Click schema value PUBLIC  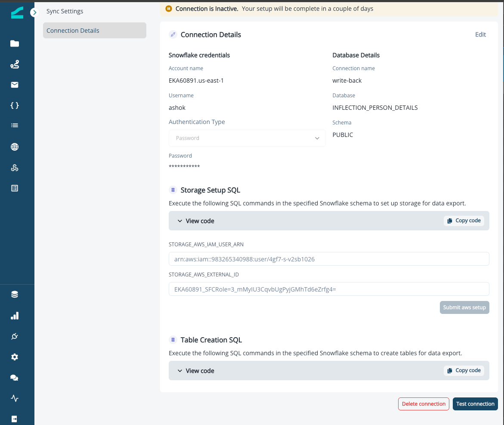coord(343,135)
